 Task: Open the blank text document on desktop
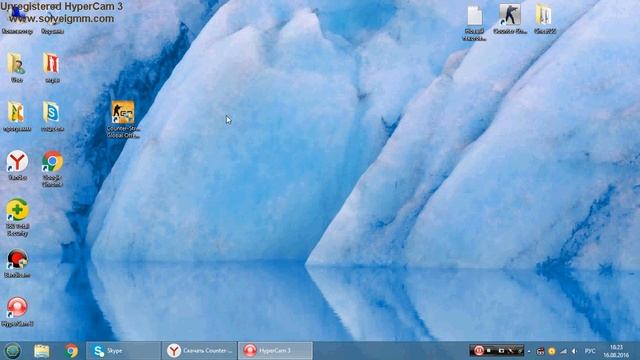click(x=475, y=23)
